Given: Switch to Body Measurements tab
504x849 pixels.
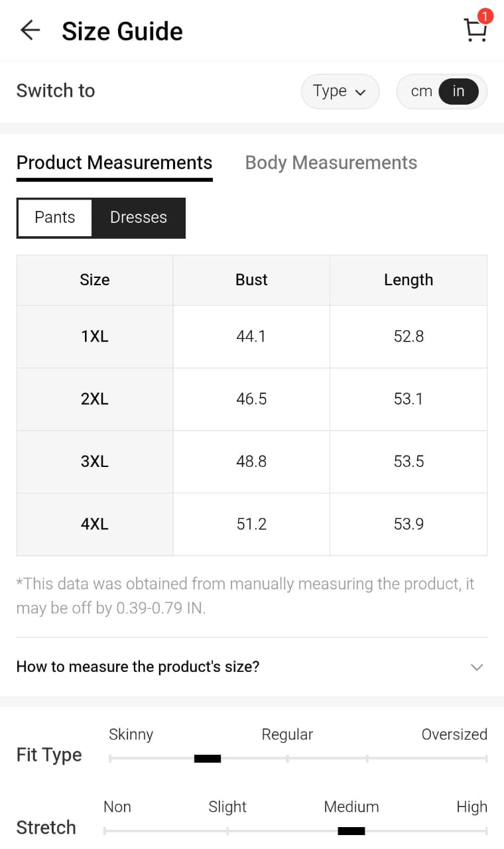Looking at the screenshot, I should pos(331,163).
